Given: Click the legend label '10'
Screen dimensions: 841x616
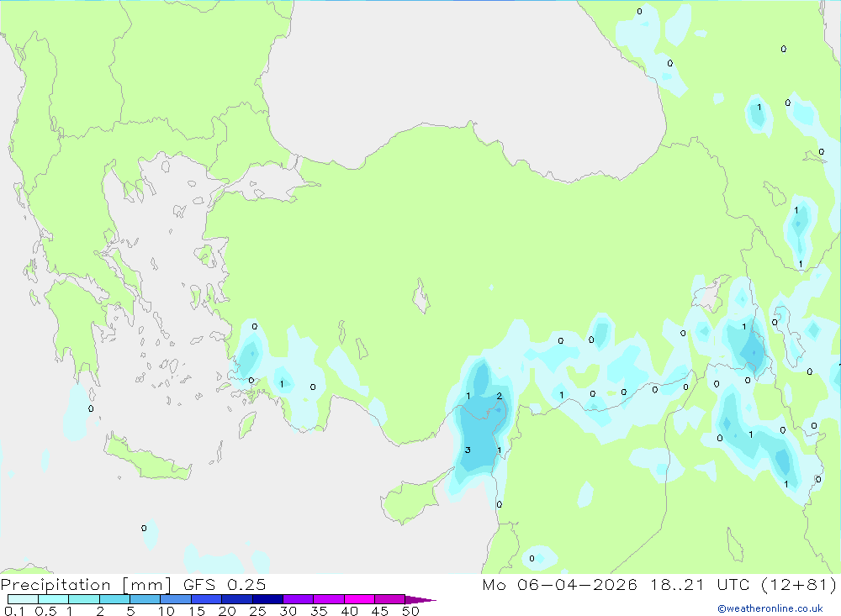Looking at the screenshot, I should 167,611.
